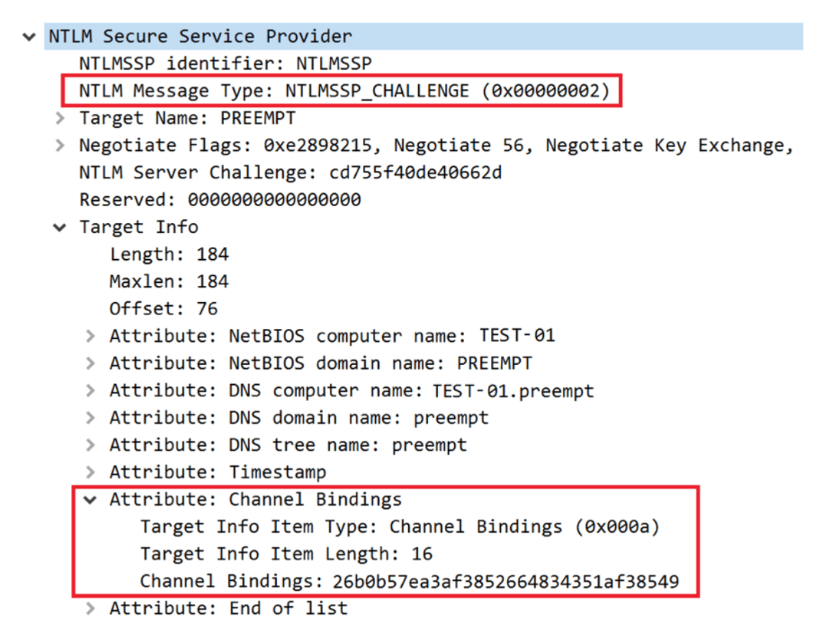This screenshot has width=840, height=624.
Task: Select the NTLM Server Challenge row
Action: 290,172
